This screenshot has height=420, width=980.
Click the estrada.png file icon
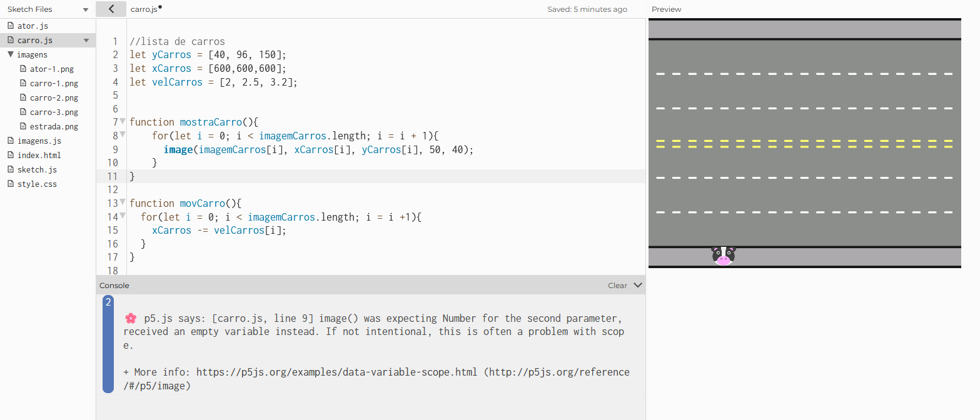tap(23, 126)
